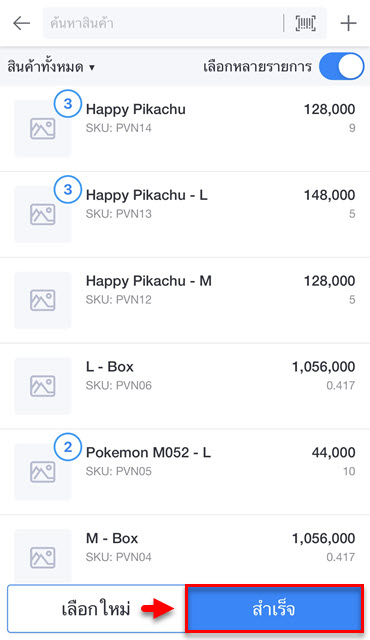Toggle the เลือกหลายรายการ switch off
The width and height of the screenshot is (370, 640).
click(342, 67)
